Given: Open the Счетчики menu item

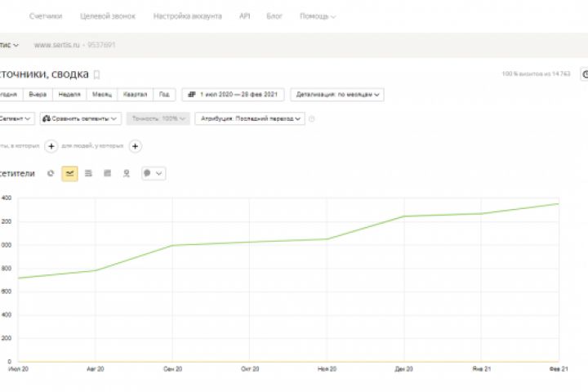Looking at the screenshot, I should [x=46, y=16].
